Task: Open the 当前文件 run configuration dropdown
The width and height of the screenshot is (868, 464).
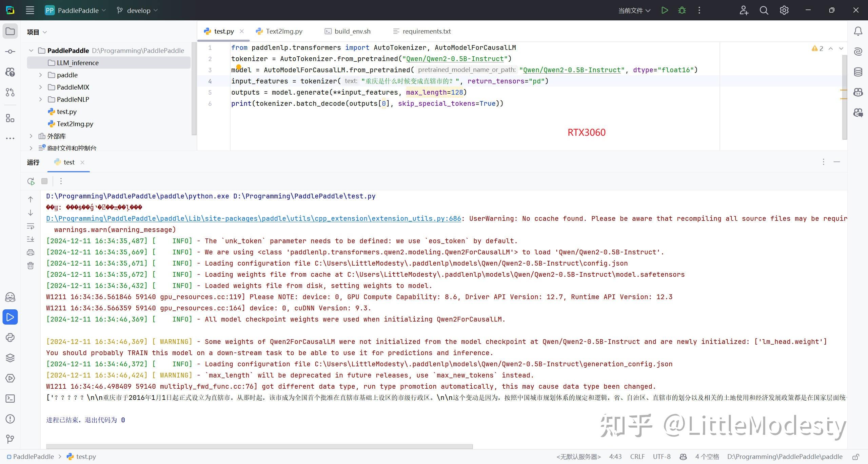Action: (x=634, y=10)
